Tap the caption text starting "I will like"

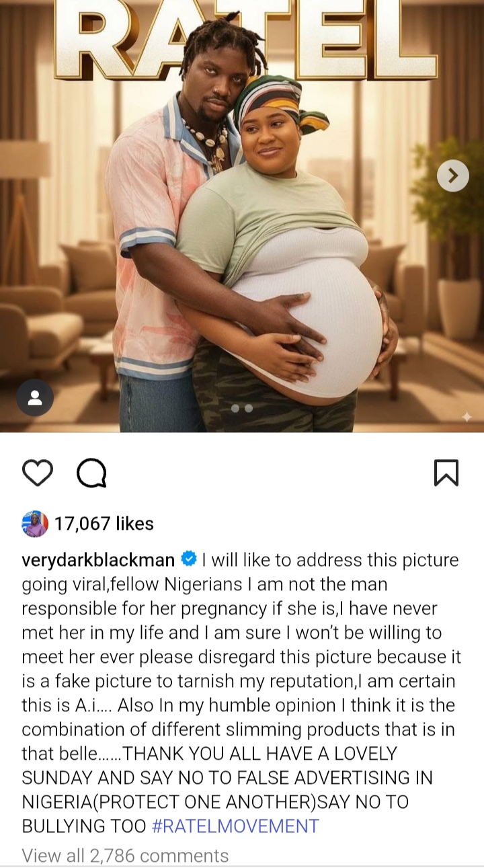pyautogui.click(x=241, y=693)
